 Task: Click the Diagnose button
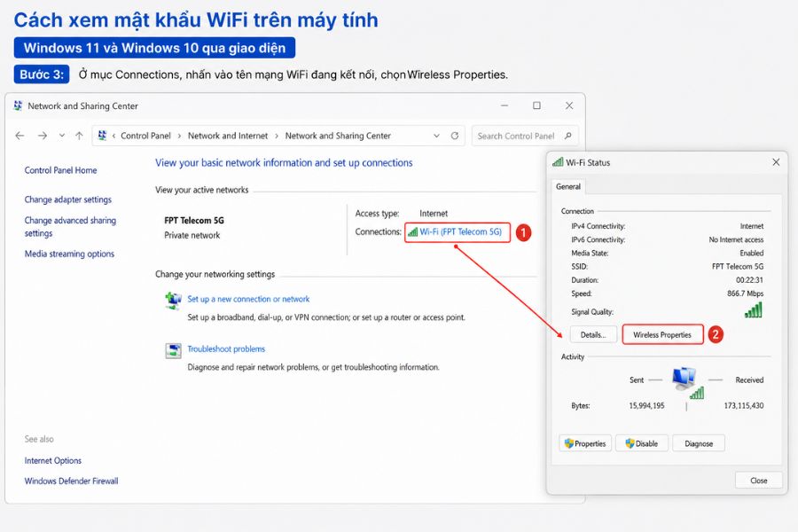tap(699, 443)
